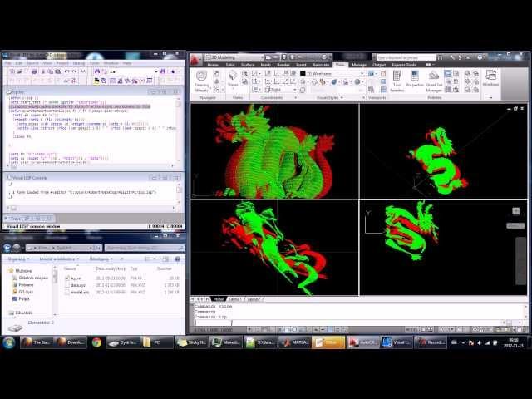Toggle the checkbox beside model.xyz file
Viewport: 532px width, 399px height.
tap(67, 292)
